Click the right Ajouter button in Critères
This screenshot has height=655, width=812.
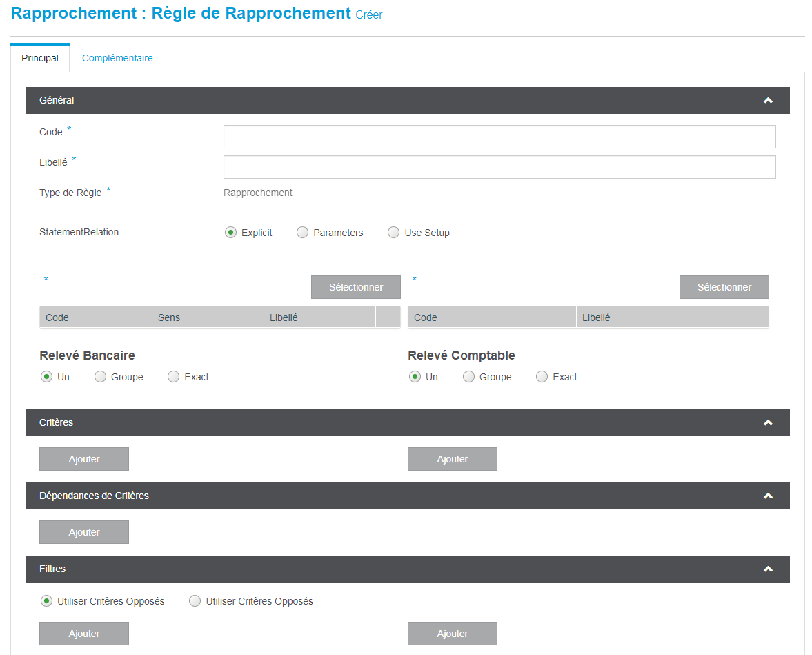453,459
